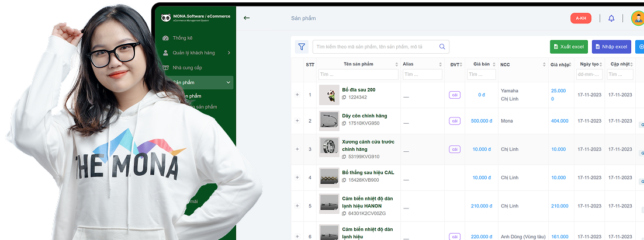Open the filter funnel icon
This screenshot has height=240, width=644.
tap(302, 47)
